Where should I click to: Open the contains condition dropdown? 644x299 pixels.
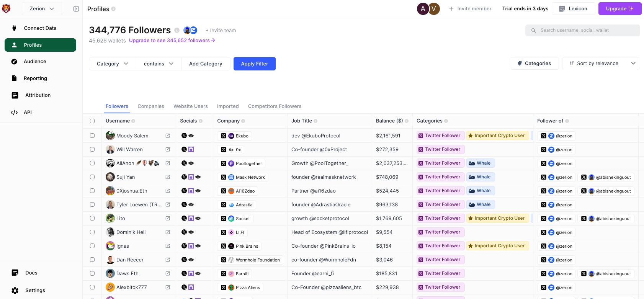[x=159, y=64]
